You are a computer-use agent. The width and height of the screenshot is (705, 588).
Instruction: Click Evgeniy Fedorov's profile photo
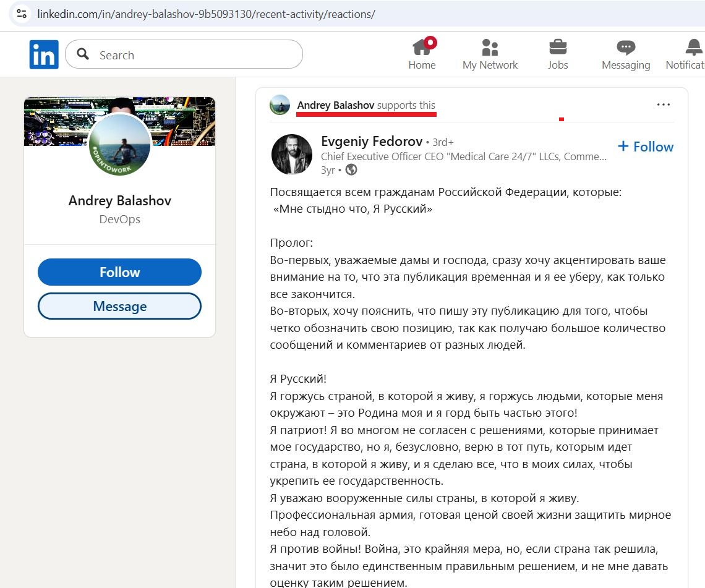(x=292, y=154)
